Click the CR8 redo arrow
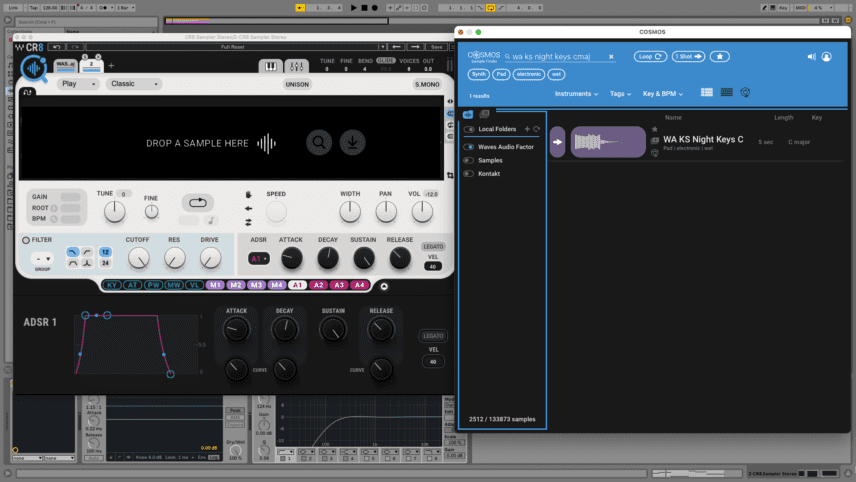 pos(75,47)
